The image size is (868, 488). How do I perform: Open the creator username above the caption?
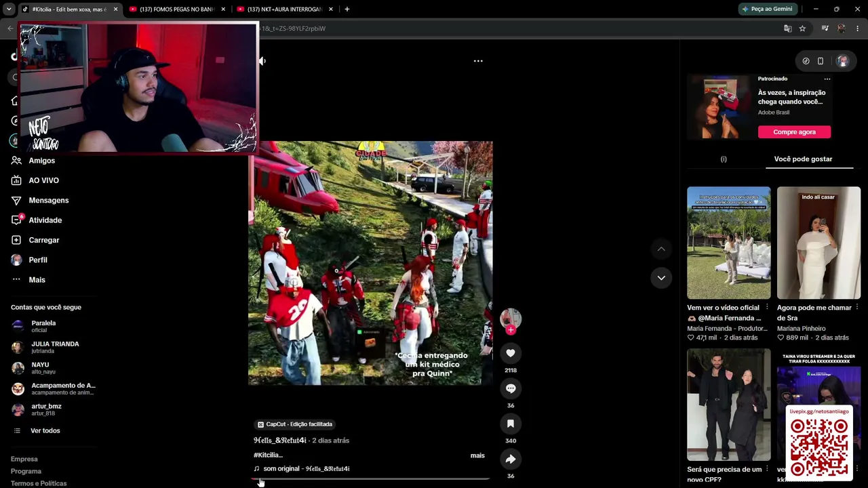280,441
